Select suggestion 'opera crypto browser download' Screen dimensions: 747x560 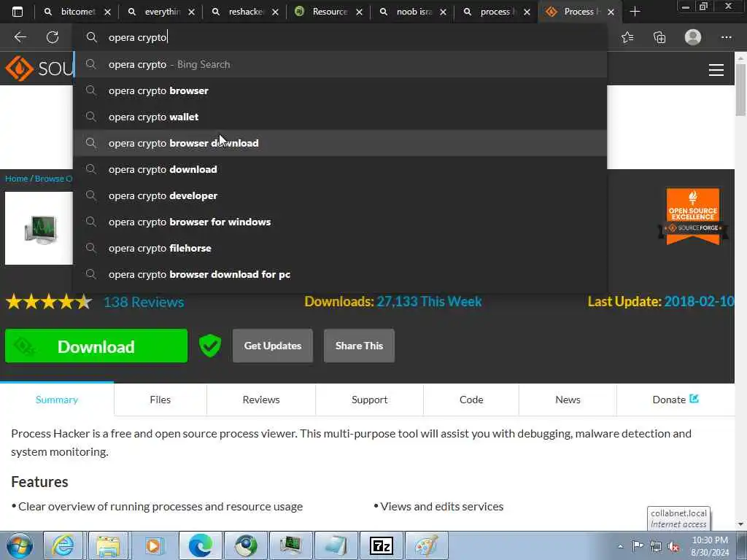point(340,143)
